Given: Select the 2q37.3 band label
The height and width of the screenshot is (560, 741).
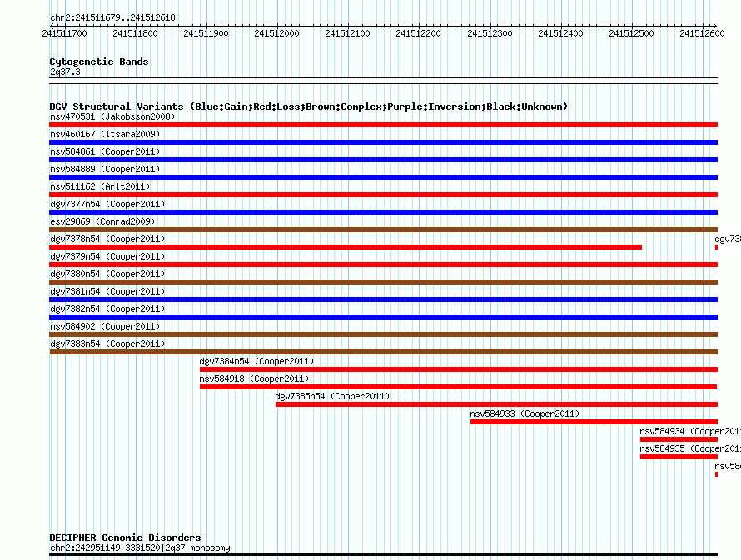Looking at the screenshot, I should (65, 72).
